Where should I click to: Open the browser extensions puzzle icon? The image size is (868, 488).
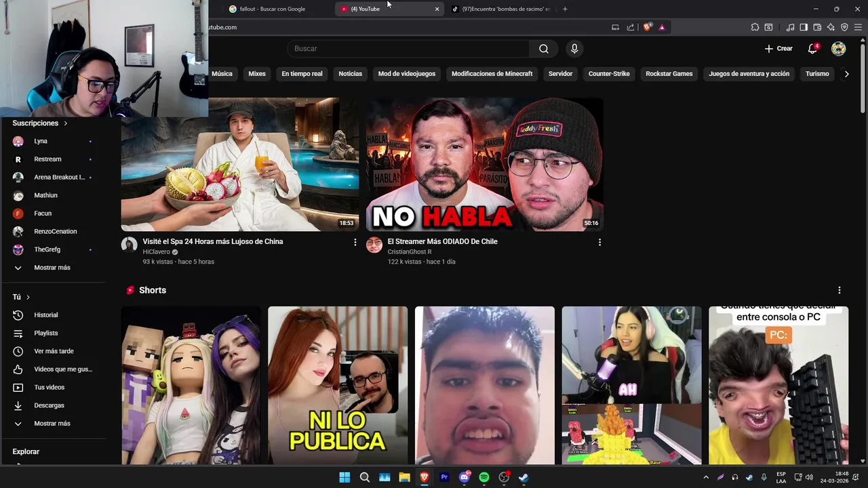[755, 27]
